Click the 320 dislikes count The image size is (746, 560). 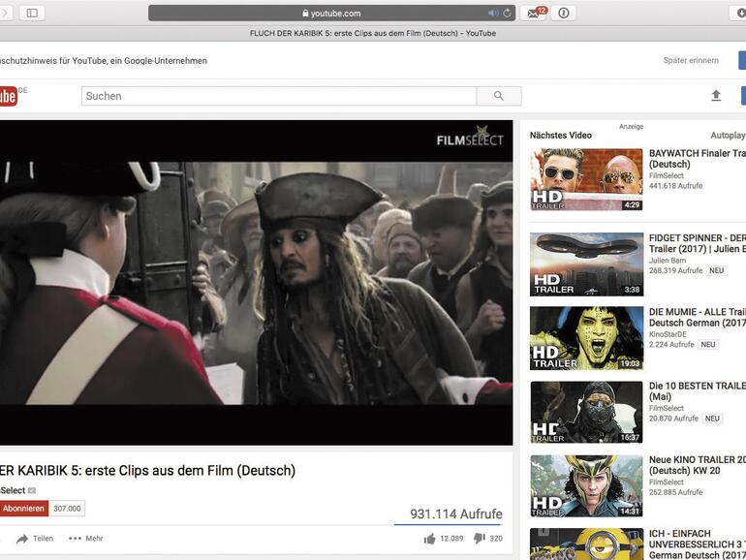click(496, 538)
